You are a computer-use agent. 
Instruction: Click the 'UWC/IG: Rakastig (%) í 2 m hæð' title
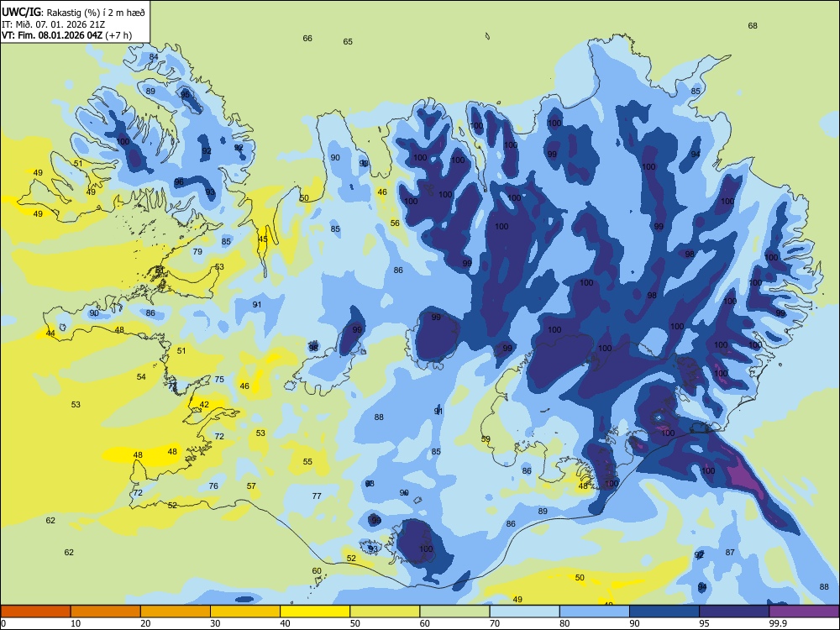click(x=73, y=12)
